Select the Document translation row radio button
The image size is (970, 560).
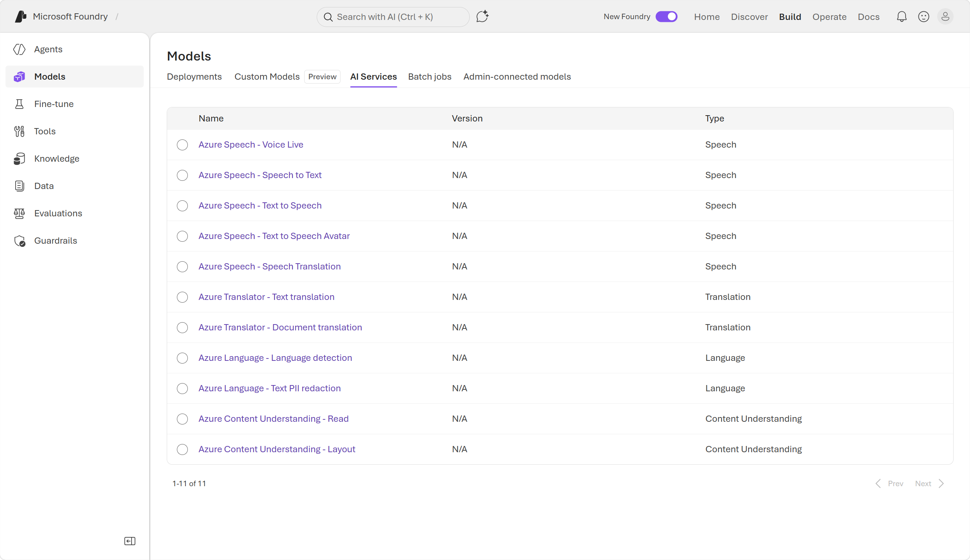pyautogui.click(x=182, y=328)
